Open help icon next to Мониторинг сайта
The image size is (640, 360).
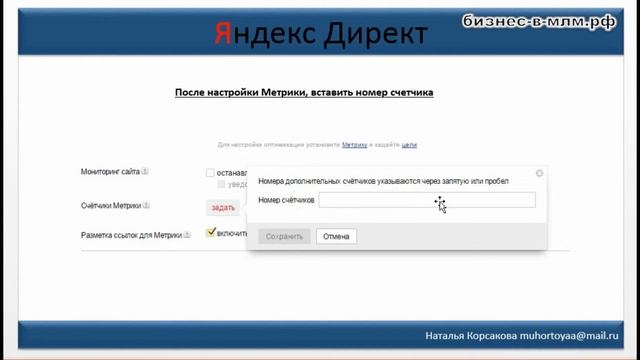click(x=145, y=171)
